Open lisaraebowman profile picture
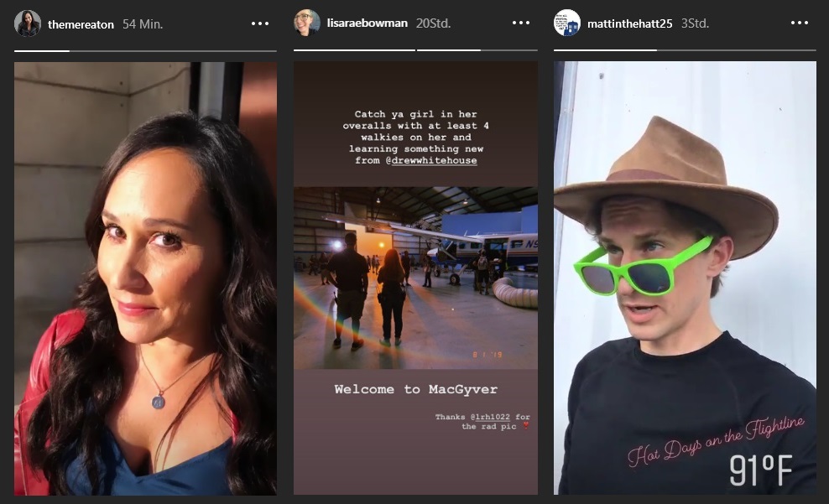Image resolution: width=829 pixels, height=504 pixels. [306, 23]
